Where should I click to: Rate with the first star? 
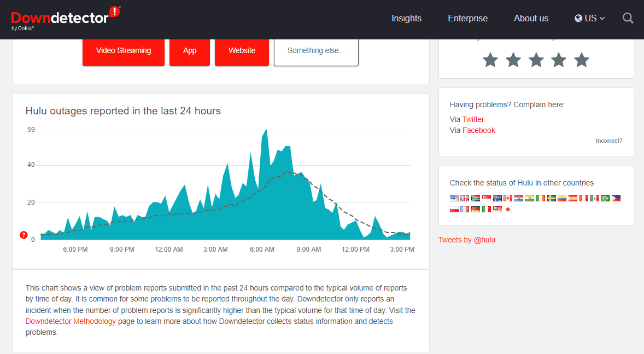coord(490,60)
